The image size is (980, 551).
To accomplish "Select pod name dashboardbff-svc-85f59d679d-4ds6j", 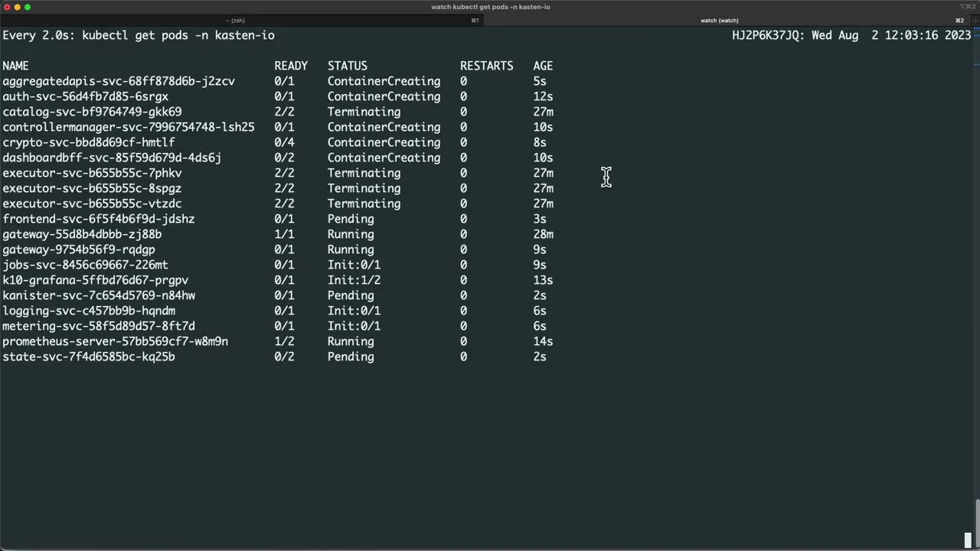I will pyautogui.click(x=112, y=158).
